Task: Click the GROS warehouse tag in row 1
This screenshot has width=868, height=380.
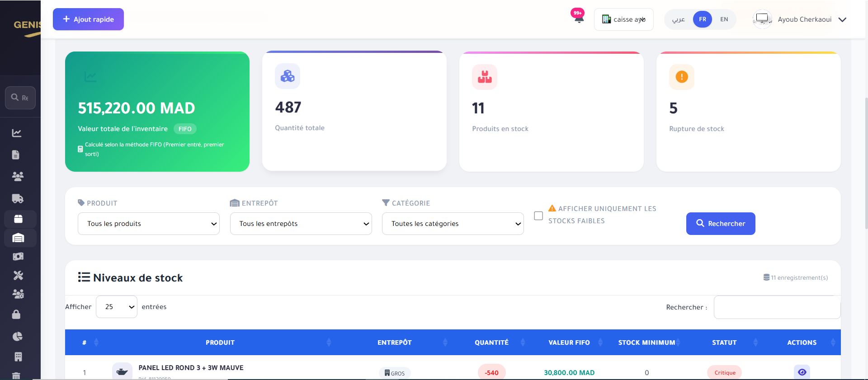Action: click(395, 373)
